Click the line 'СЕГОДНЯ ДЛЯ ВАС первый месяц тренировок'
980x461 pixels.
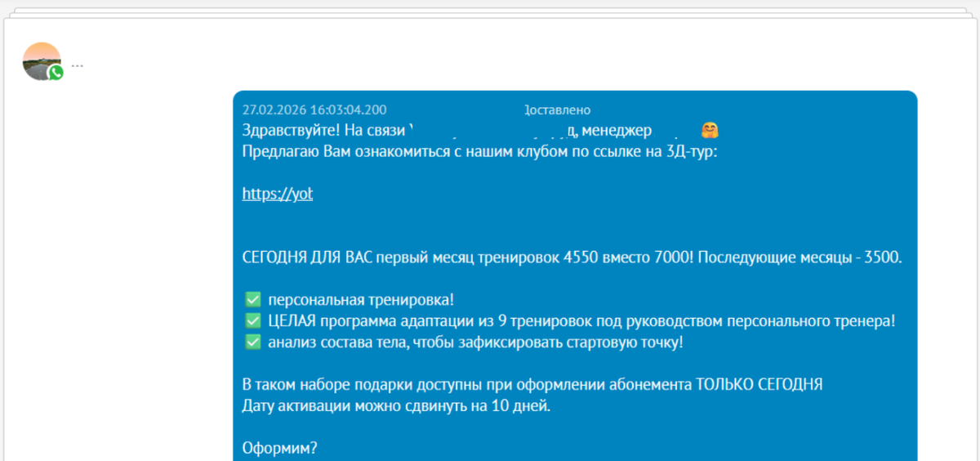pos(572,257)
